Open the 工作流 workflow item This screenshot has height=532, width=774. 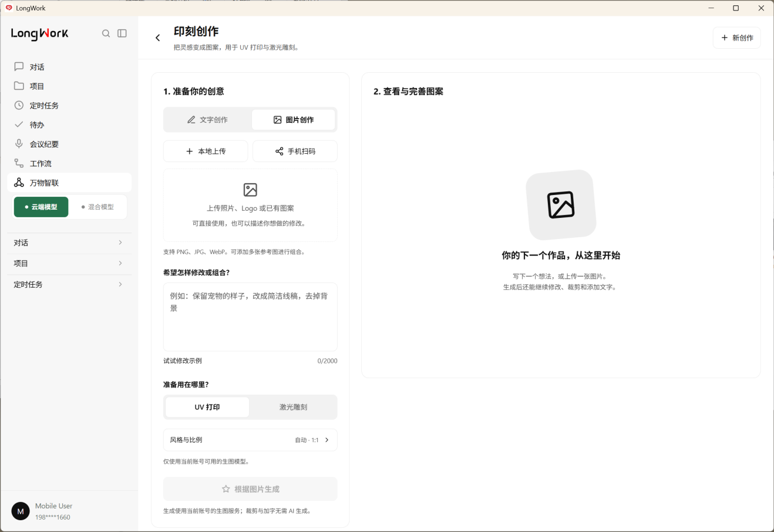pyautogui.click(x=69, y=164)
